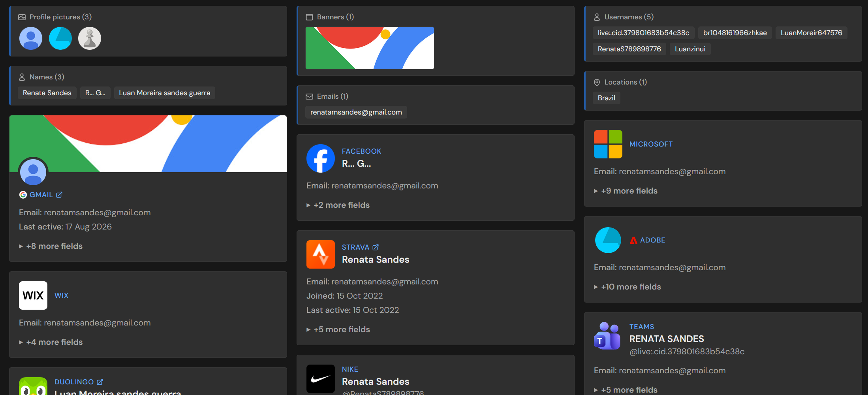Click the Usernames section person icon
This screenshot has width=868, height=395.
click(597, 17)
